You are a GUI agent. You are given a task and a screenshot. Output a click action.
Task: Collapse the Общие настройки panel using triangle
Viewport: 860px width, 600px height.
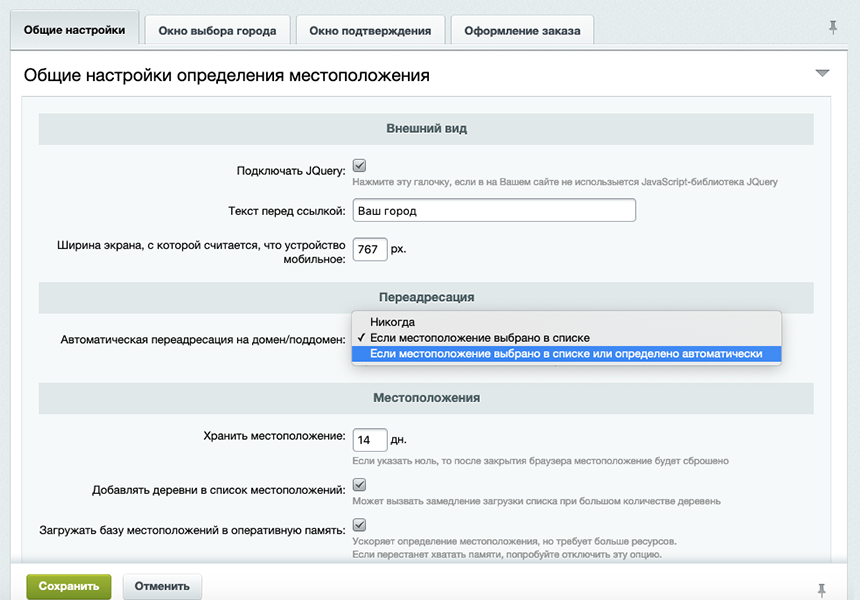pyautogui.click(x=822, y=74)
